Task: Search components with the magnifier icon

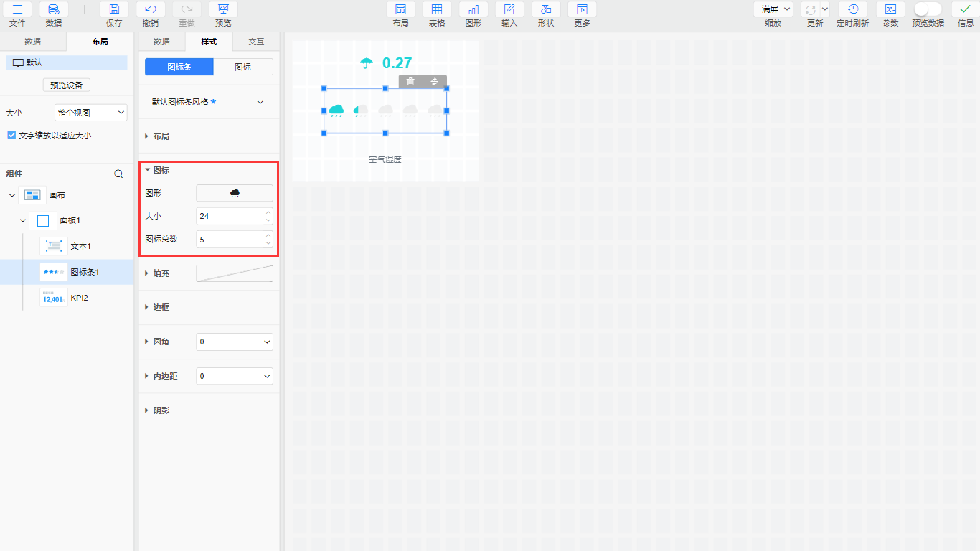Action: pos(119,174)
